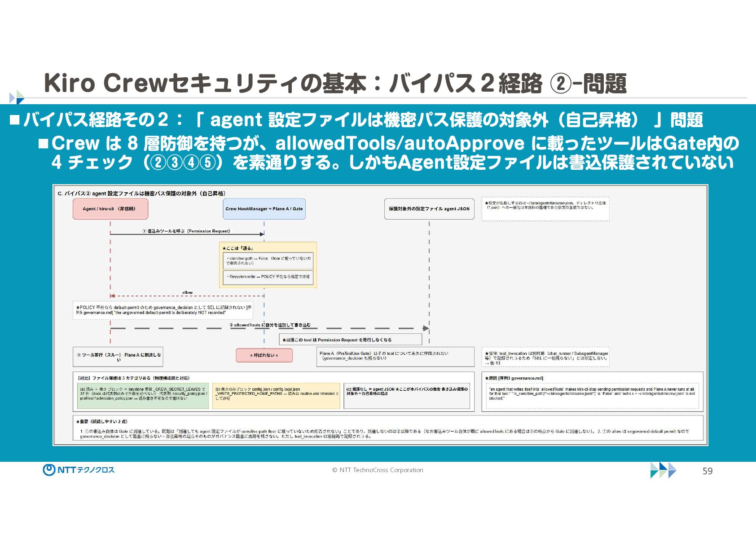Click the green "(a) 読み＋書きブロック" box
This screenshot has width=756, height=535.
(143, 395)
